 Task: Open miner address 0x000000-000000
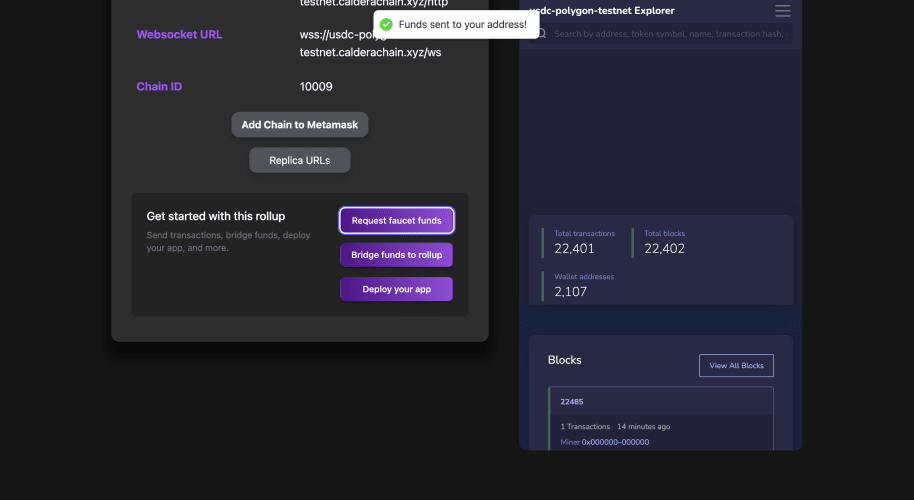click(x=615, y=442)
